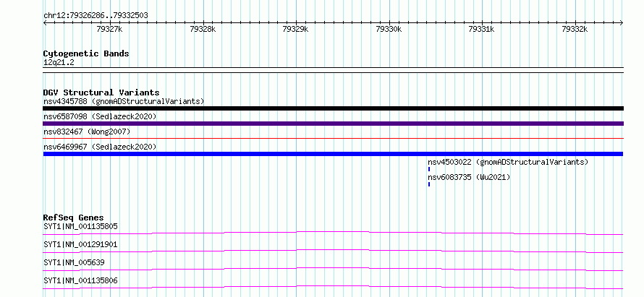Open variant label nsv832467 (Wong2007)
The image size is (644, 297).
click(x=87, y=132)
